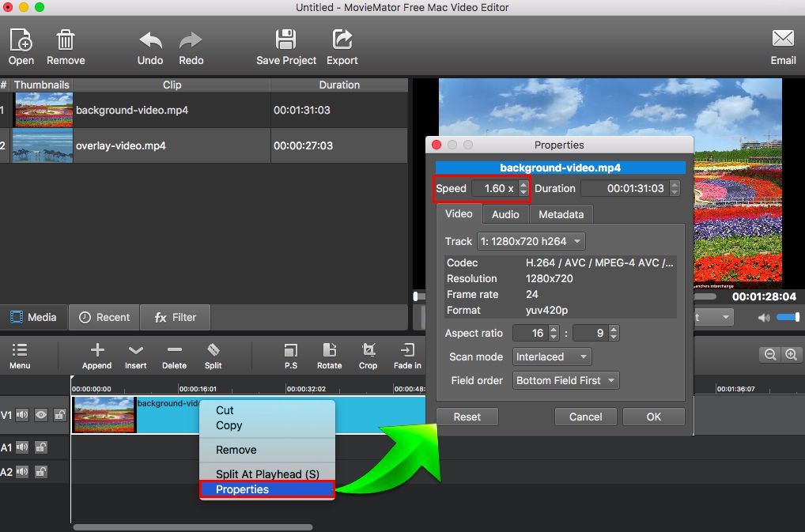Select Properties in context menu
This screenshot has width=805, height=532.
pyautogui.click(x=267, y=489)
